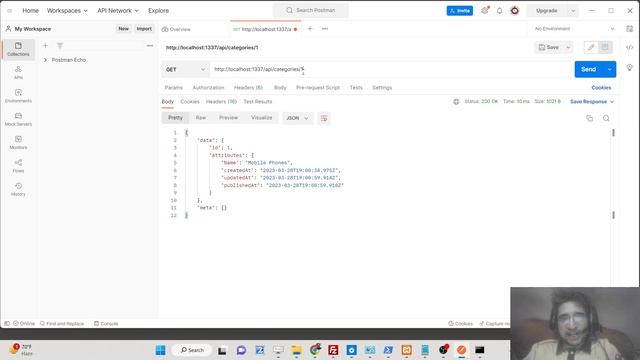This screenshot has width=640, height=360.
Task: Click the Cookies link under Send
Action: point(601,88)
